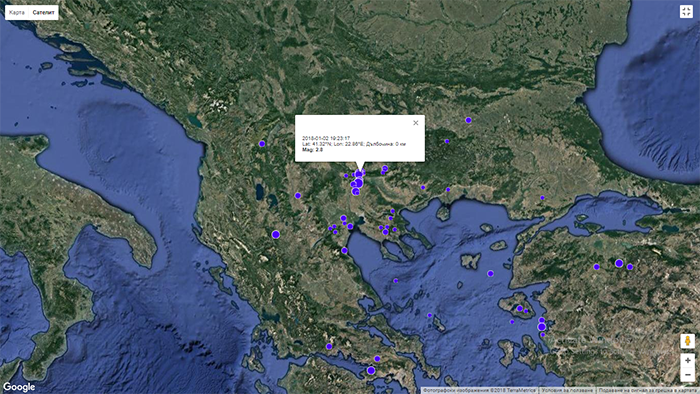Select the largest marker near Izmir coast

point(542,327)
